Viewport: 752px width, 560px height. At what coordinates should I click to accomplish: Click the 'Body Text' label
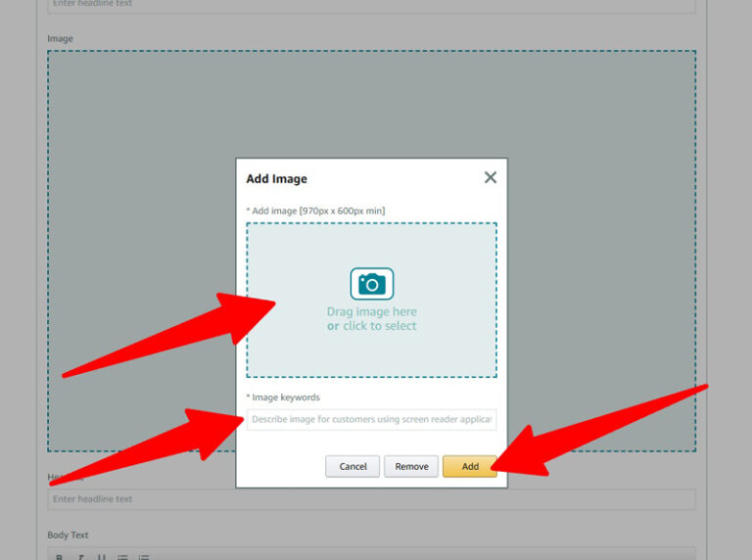[x=68, y=536]
